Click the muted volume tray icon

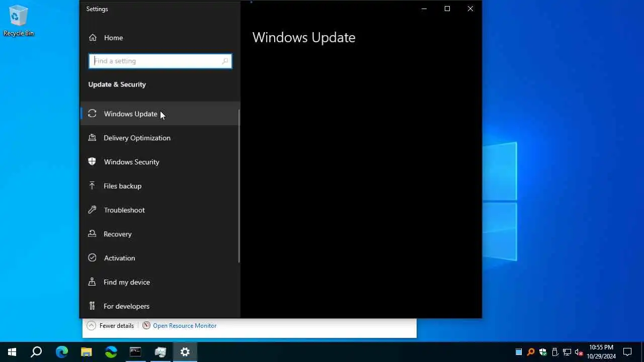[579, 352]
